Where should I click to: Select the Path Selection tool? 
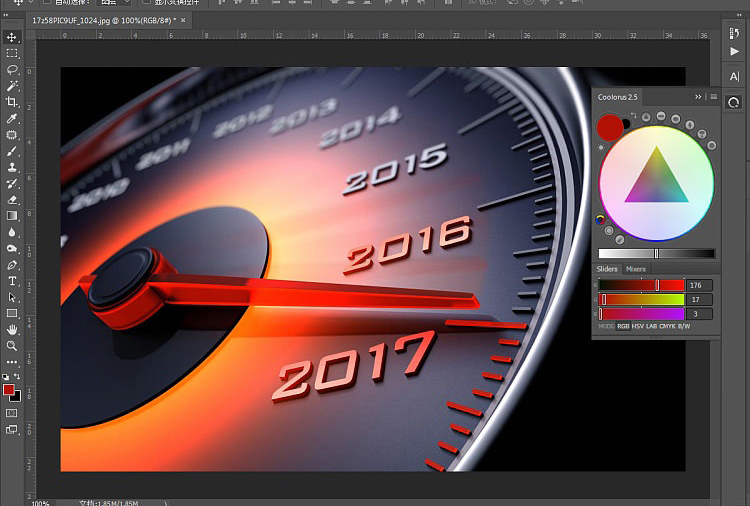tap(11, 297)
